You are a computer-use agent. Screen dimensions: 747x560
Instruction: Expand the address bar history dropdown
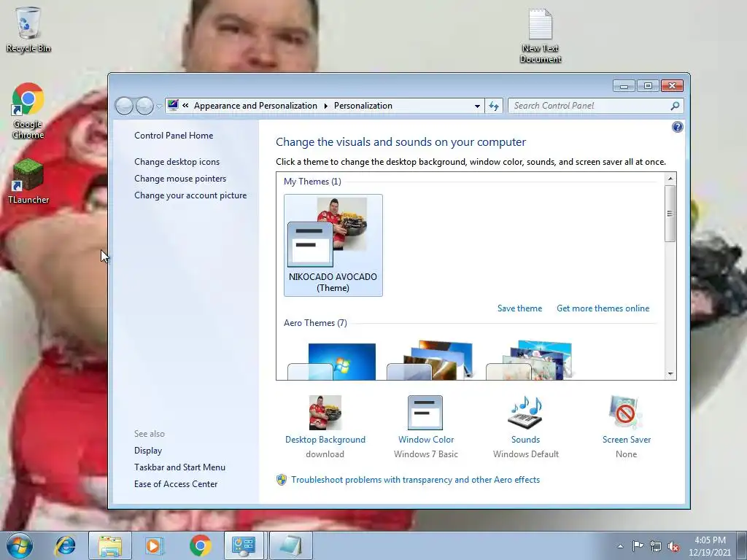(x=477, y=106)
